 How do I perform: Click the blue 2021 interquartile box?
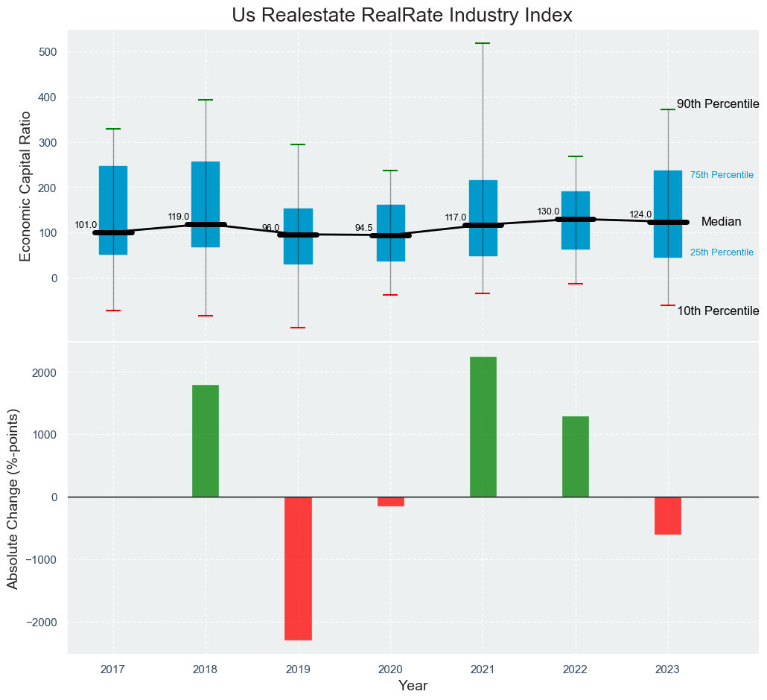tap(483, 218)
